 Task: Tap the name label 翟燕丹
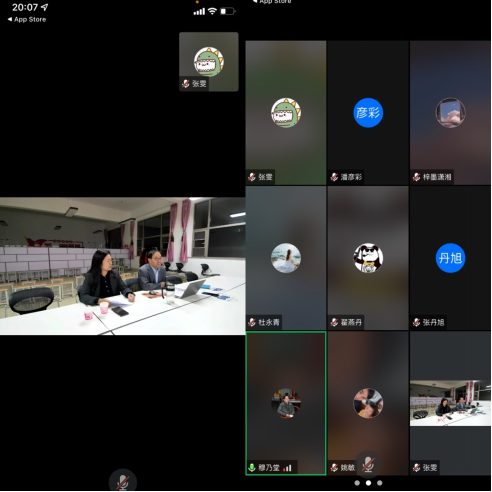tap(351, 322)
